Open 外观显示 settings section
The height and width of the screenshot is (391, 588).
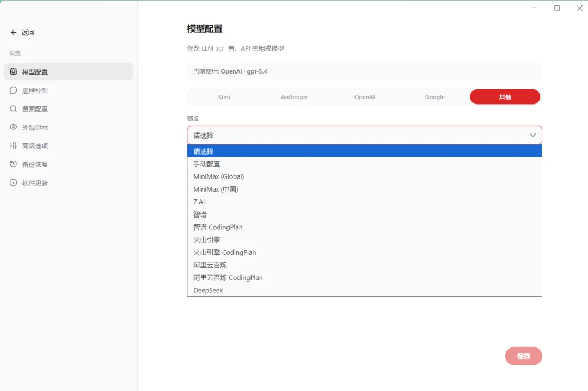click(x=69, y=127)
